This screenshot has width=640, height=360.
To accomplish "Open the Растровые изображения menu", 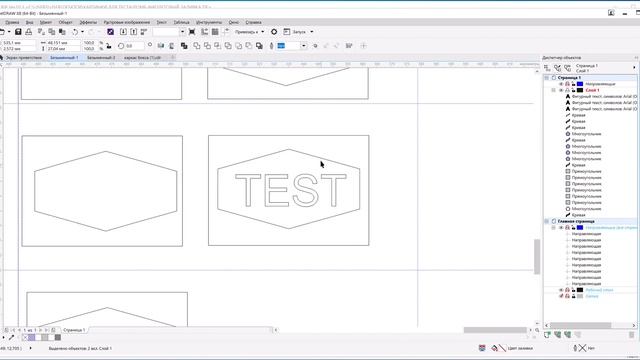I will [127, 22].
